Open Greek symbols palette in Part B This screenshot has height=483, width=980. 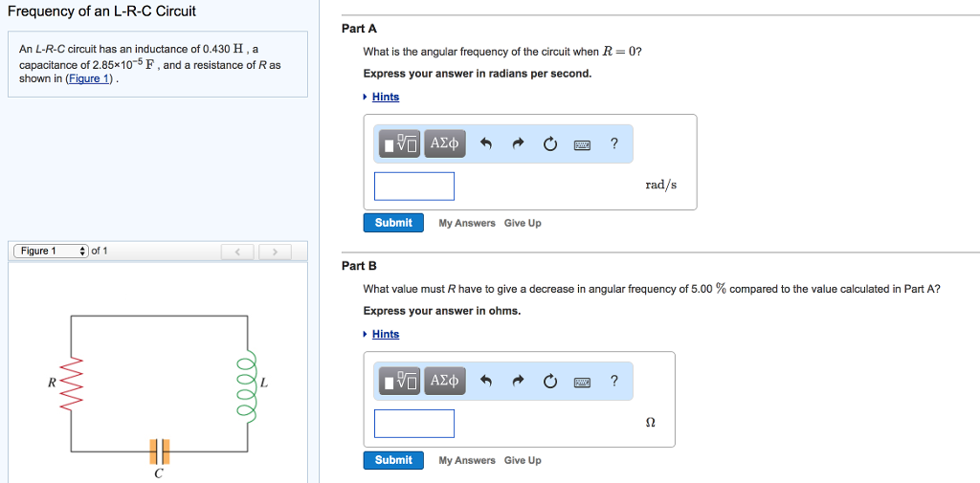445,381
